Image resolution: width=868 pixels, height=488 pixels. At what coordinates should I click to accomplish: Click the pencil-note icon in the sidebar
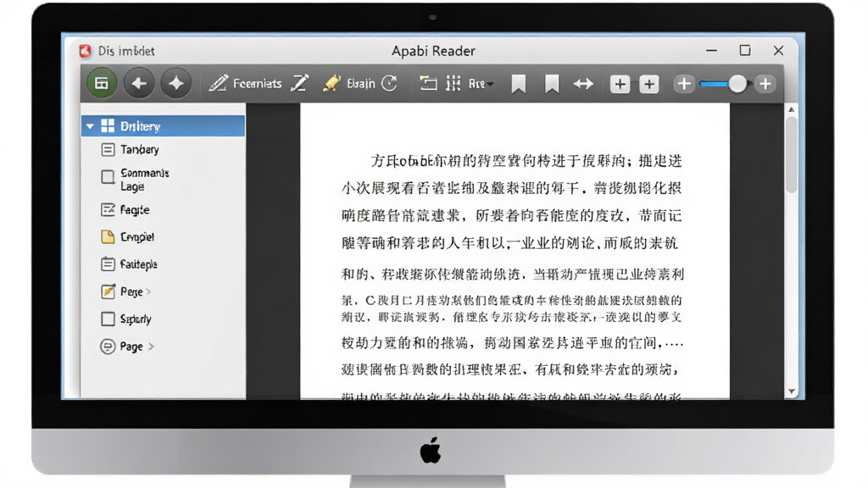108,291
